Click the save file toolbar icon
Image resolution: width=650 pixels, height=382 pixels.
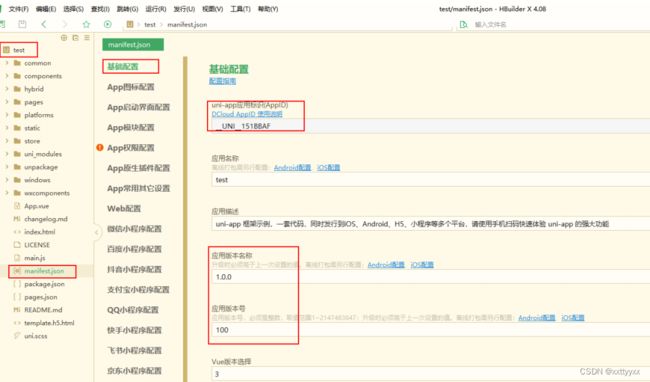click(x=22, y=24)
